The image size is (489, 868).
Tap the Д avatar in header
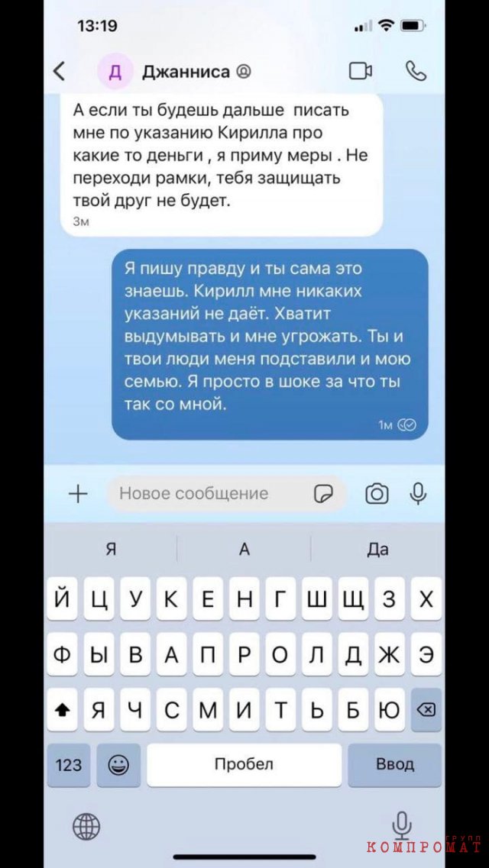pyautogui.click(x=115, y=73)
